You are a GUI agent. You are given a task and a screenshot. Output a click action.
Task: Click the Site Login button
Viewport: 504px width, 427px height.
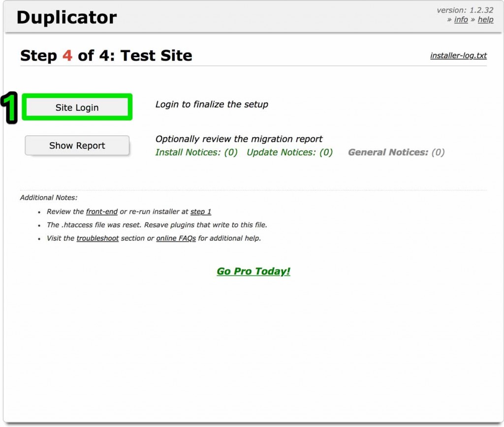(x=77, y=107)
